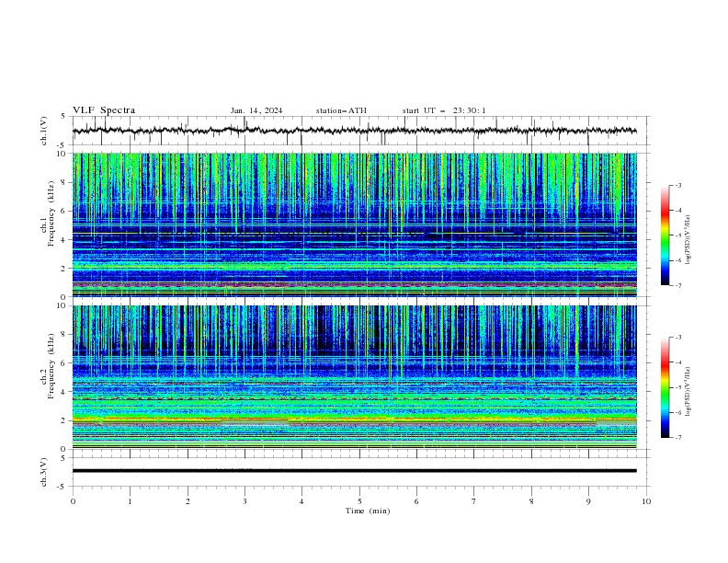The height and width of the screenshot is (563, 728).
Task: Click the "ch.1(V)" waveform axis label
Action: [x=44, y=131]
